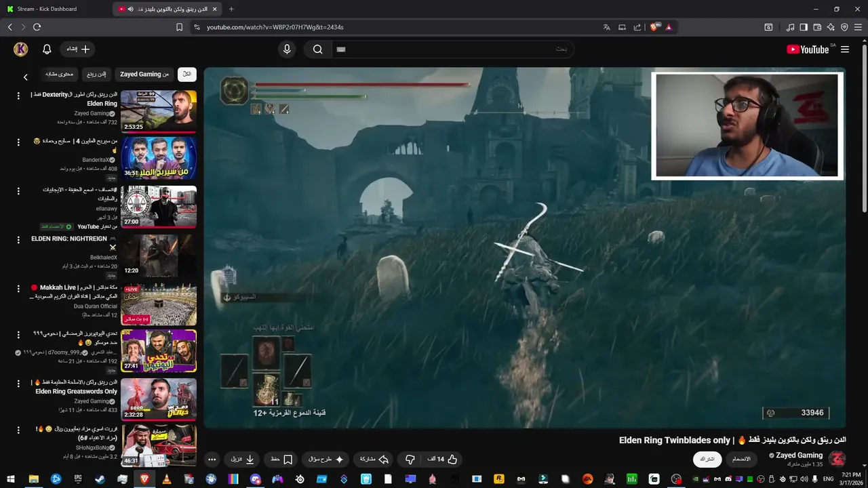
Task: Subscribe to Zayed Gaming channel
Action: tap(707, 459)
